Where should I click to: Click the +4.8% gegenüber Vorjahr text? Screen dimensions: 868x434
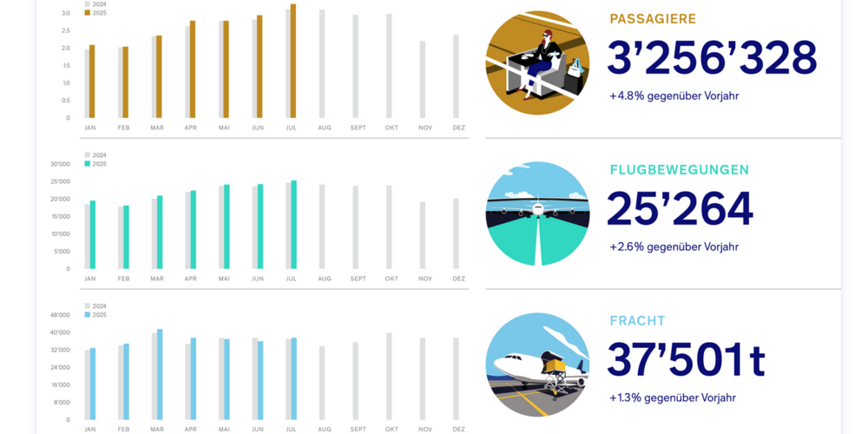(x=674, y=95)
